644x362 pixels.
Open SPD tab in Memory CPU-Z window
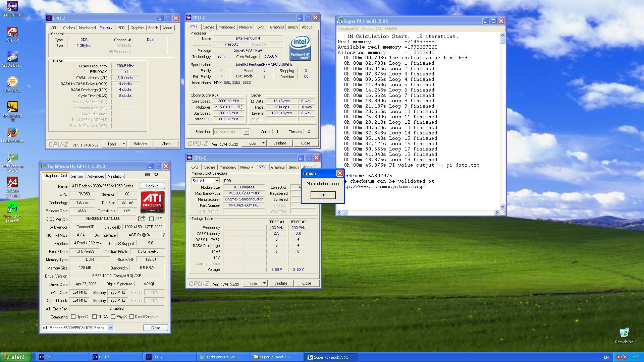(x=121, y=28)
